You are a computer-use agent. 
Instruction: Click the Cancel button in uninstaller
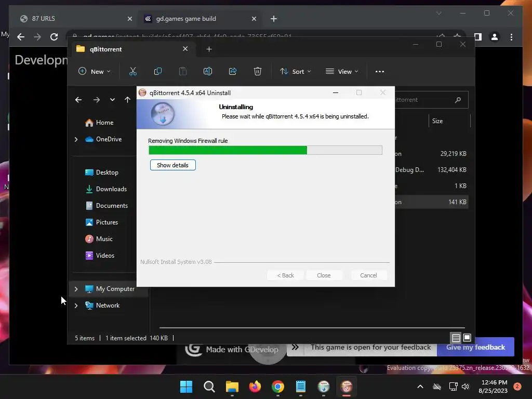368,275
